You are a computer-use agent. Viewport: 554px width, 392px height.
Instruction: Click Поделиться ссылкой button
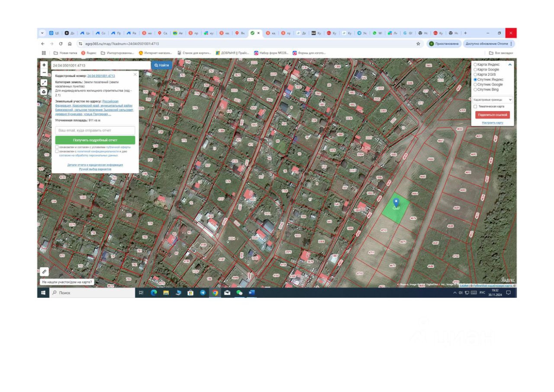(493, 115)
